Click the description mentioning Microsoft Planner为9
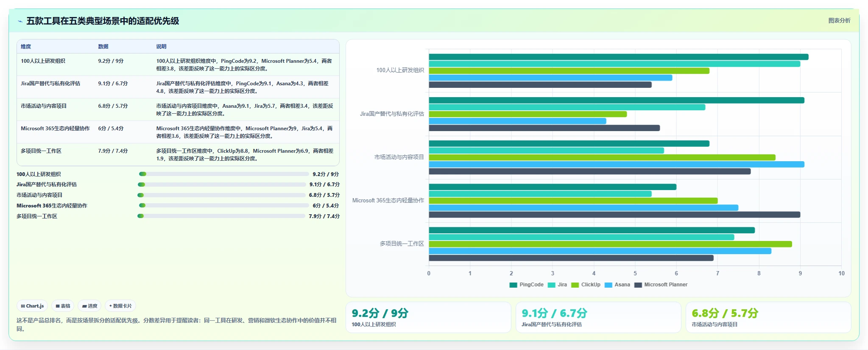The height and width of the screenshot is (350, 868). pyautogui.click(x=245, y=132)
